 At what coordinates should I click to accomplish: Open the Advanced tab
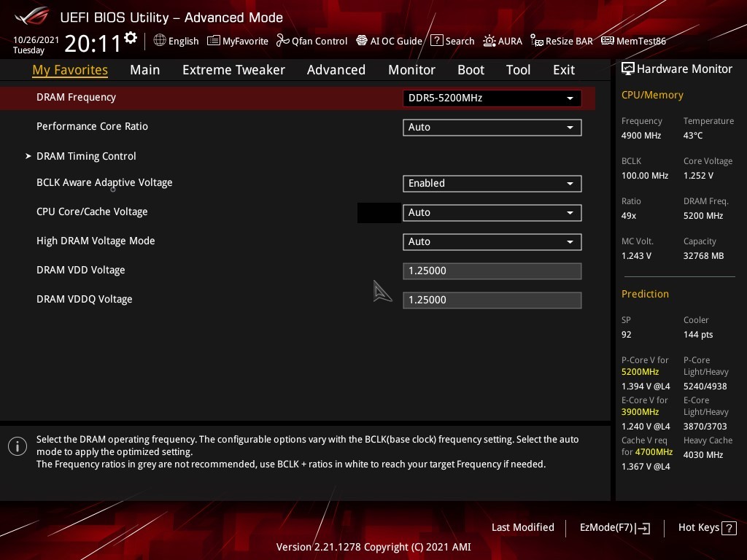click(x=336, y=70)
